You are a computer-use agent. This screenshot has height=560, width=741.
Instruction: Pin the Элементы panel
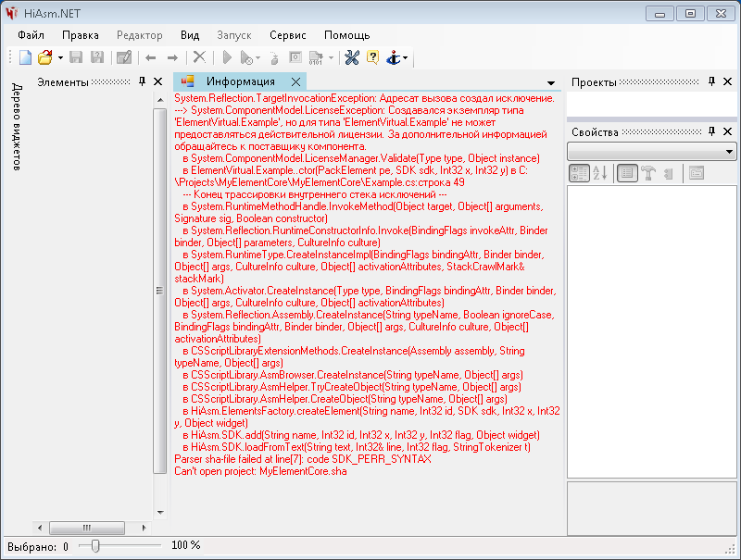coord(142,81)
